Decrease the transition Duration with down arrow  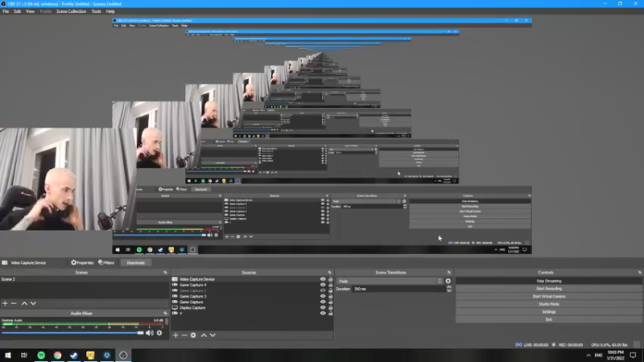(449, 290)
